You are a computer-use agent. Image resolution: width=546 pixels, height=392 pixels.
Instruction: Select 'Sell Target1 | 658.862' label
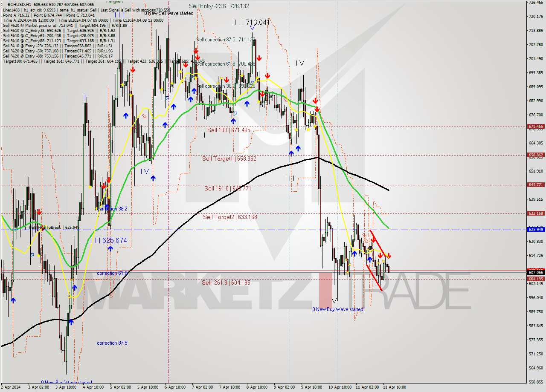[229, 159]
